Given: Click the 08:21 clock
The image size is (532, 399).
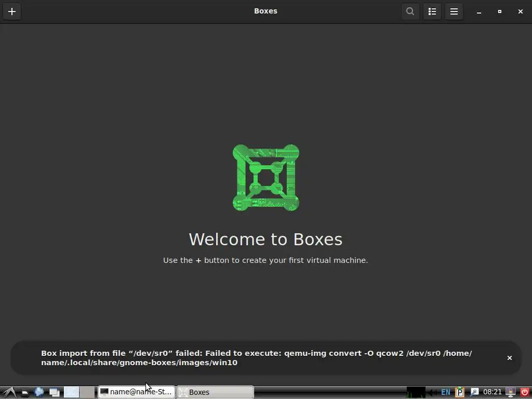Looking at the screenshot, I should 493,392.
